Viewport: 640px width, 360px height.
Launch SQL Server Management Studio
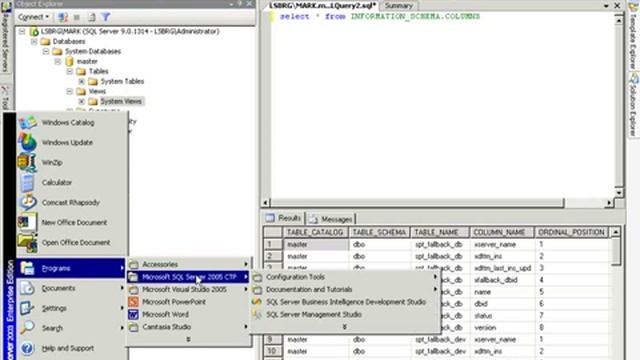(x=345, y=315)
